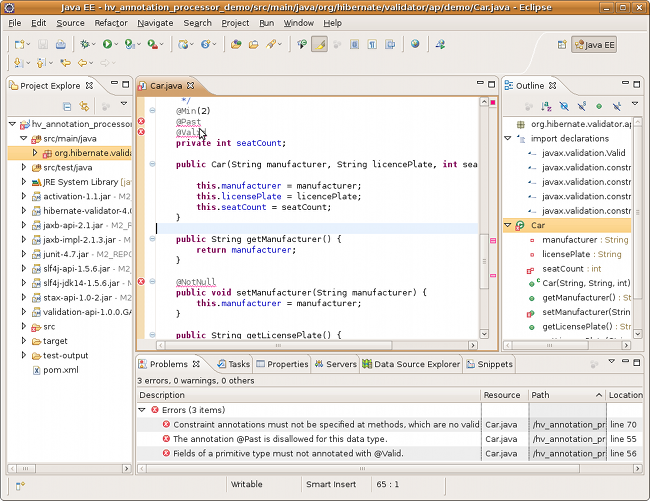Collapse the Car class in the Outline

pyautogui.click(x=509, y=225)
